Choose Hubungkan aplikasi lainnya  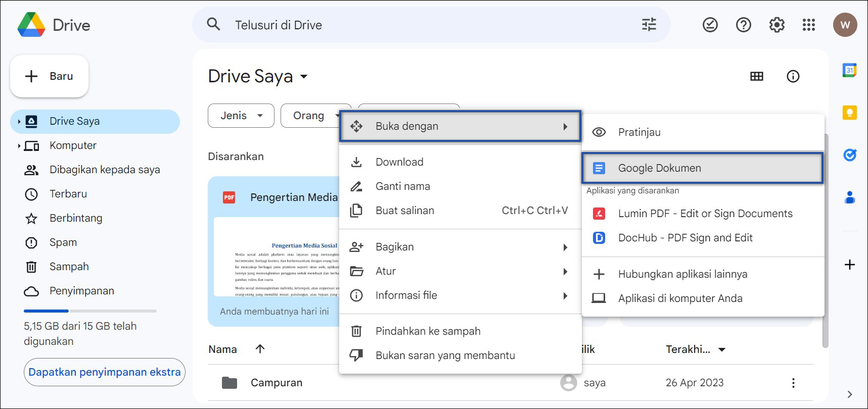click(703, 274)
